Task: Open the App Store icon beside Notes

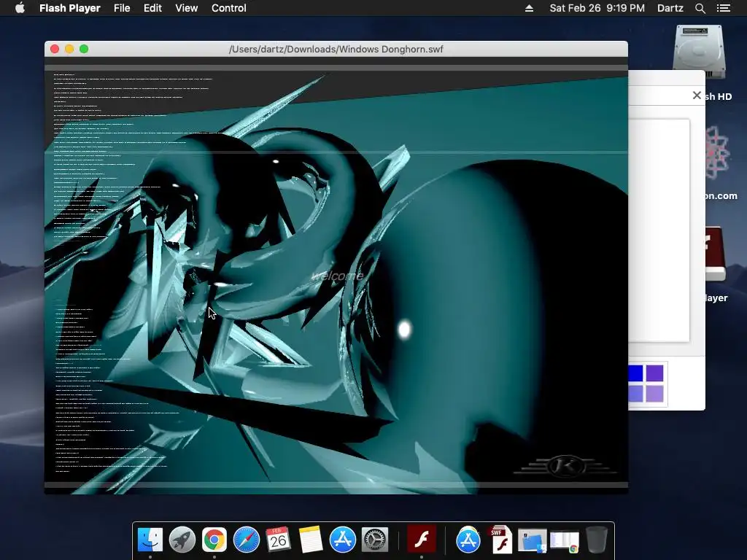Action: [x=343, y=540]
